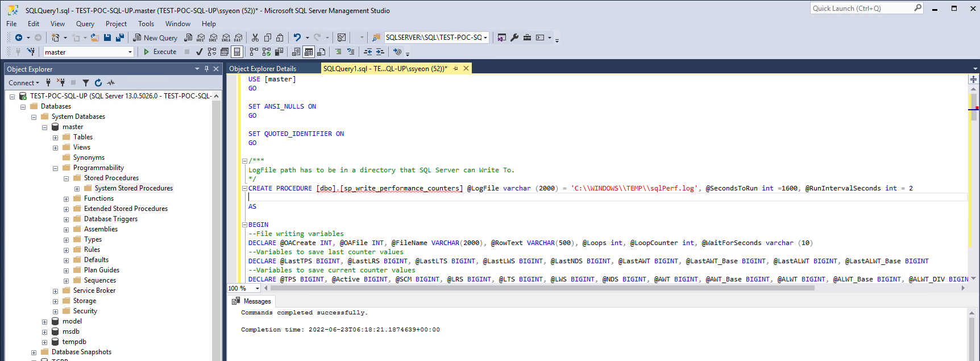Click the Quick Launch search magnifier
Screen dimensions: 980x361
coord(917,8)
